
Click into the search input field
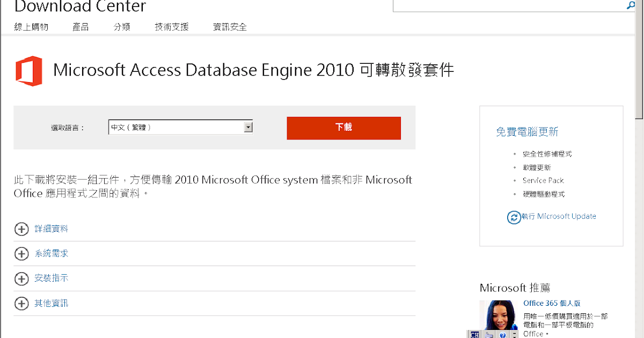pos(509,5)
